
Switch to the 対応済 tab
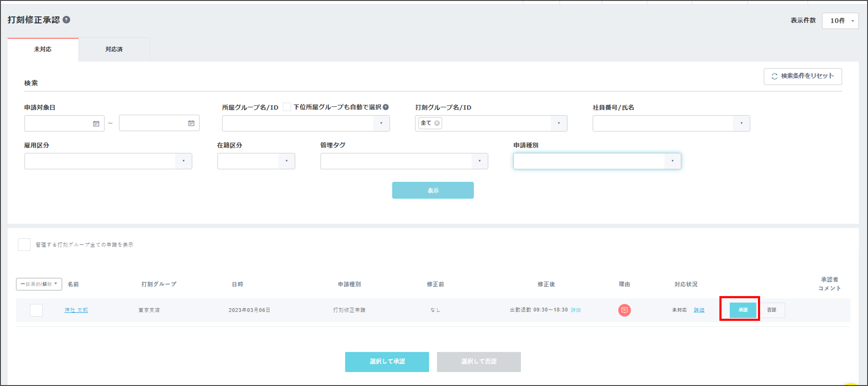[x=114, y=49]
